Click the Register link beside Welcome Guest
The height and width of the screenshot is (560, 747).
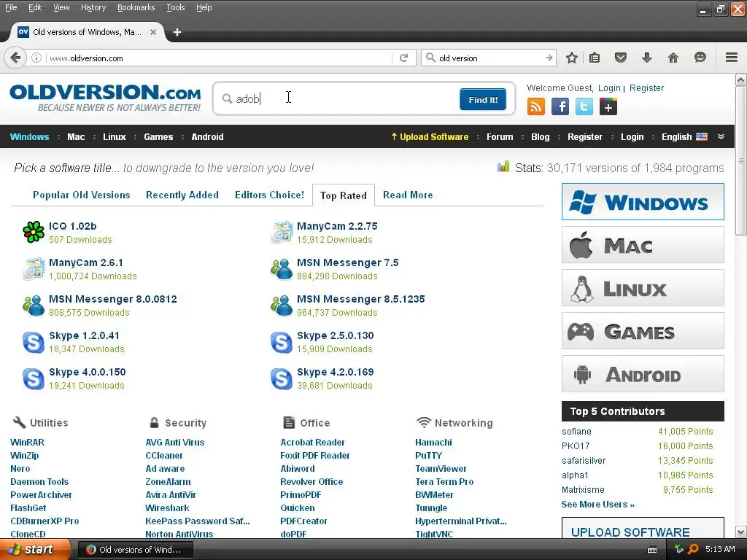[x=646, y=88]
